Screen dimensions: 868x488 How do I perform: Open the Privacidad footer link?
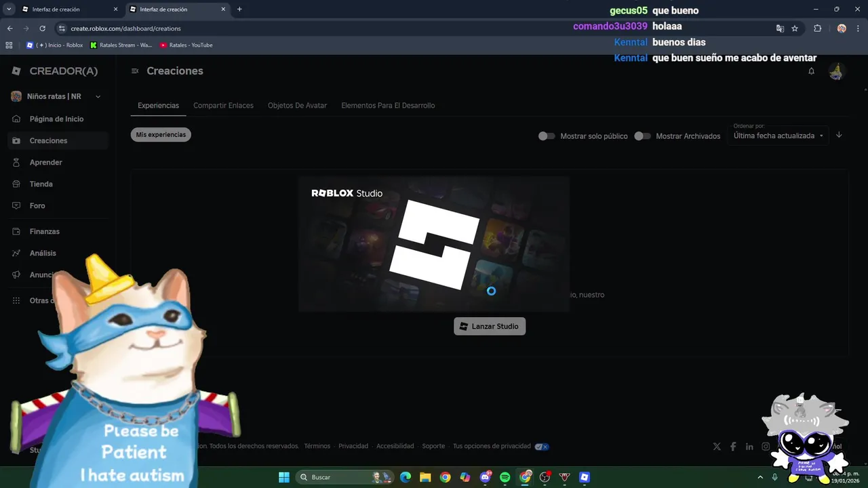(353, 446)
